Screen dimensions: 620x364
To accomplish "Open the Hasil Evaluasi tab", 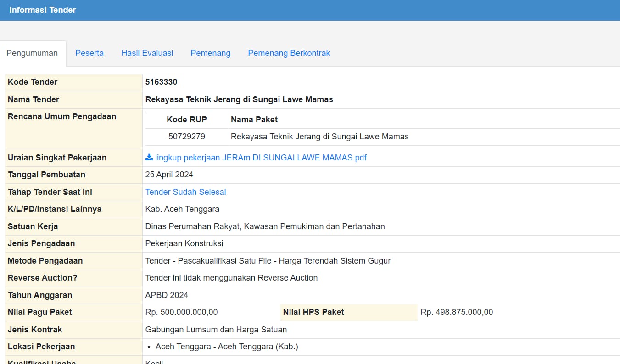I will tap(147, 53).
